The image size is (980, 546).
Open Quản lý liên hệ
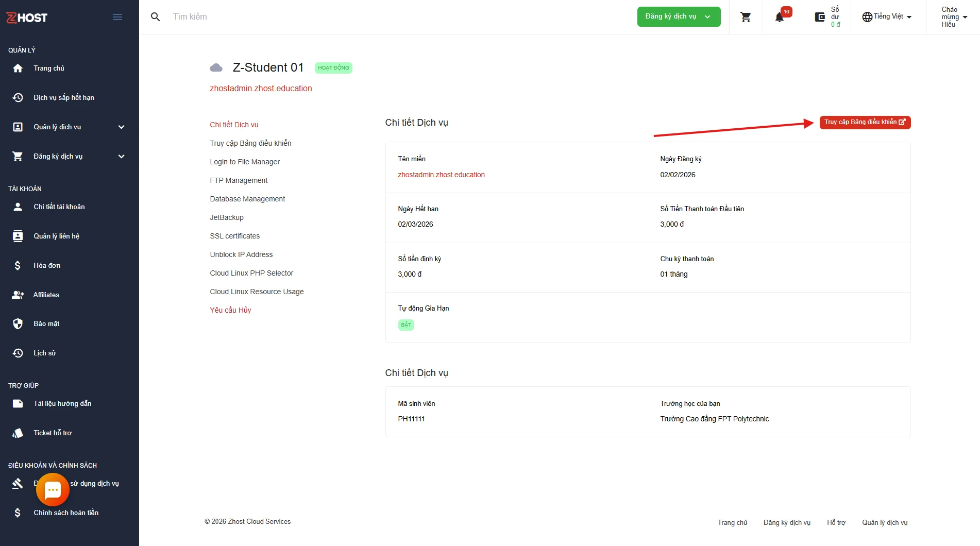click(x=57, y=236)
